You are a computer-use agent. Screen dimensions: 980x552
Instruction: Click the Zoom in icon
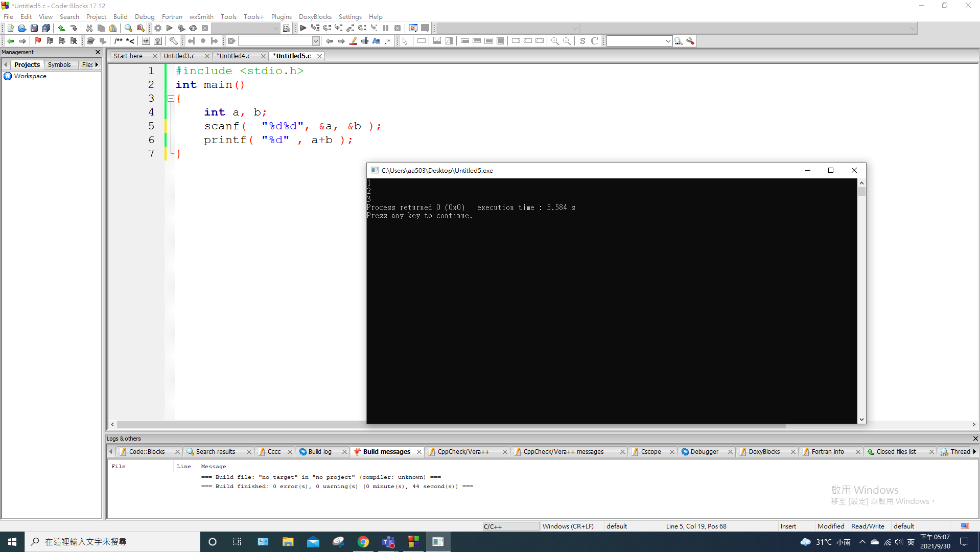[555, 41]
